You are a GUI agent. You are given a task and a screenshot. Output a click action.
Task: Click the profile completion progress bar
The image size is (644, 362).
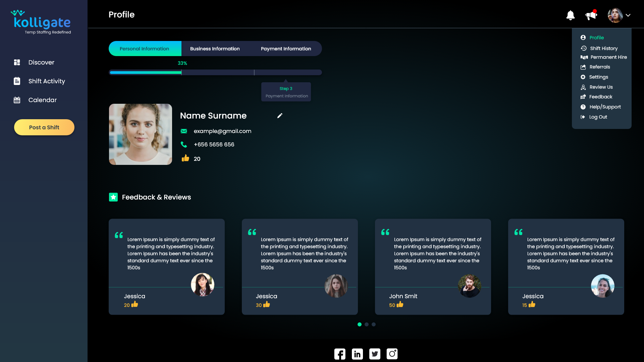[215, 73]
